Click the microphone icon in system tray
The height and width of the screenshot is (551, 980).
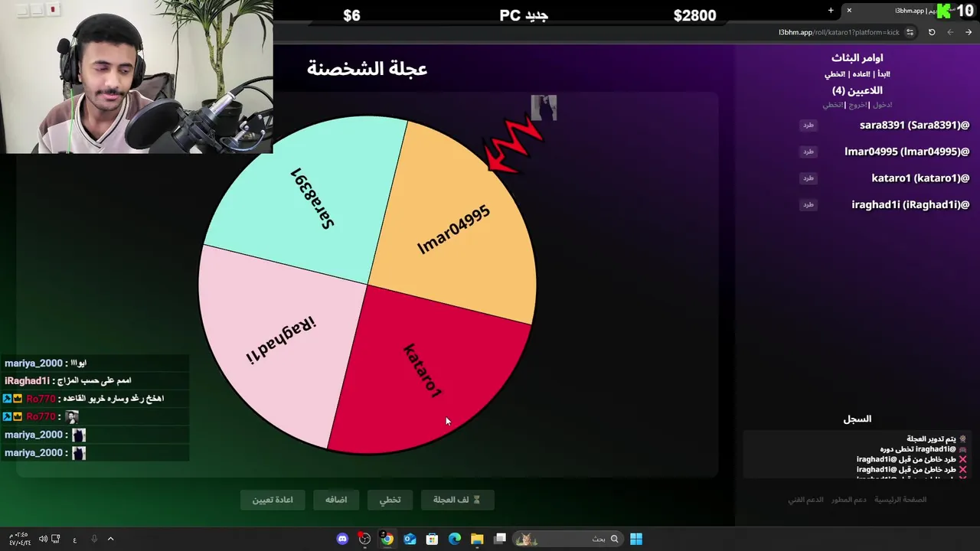pyautogui.click(x=94, y=539)
